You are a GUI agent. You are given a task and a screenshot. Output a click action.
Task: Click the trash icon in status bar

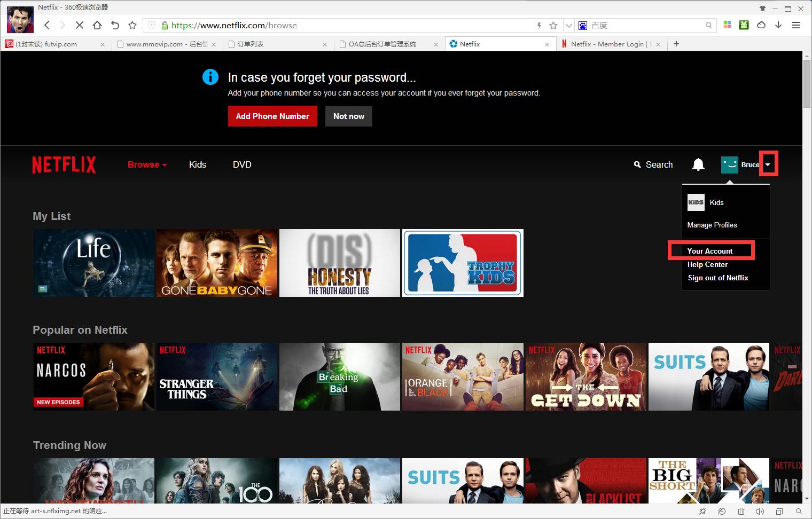coord(741,511)
